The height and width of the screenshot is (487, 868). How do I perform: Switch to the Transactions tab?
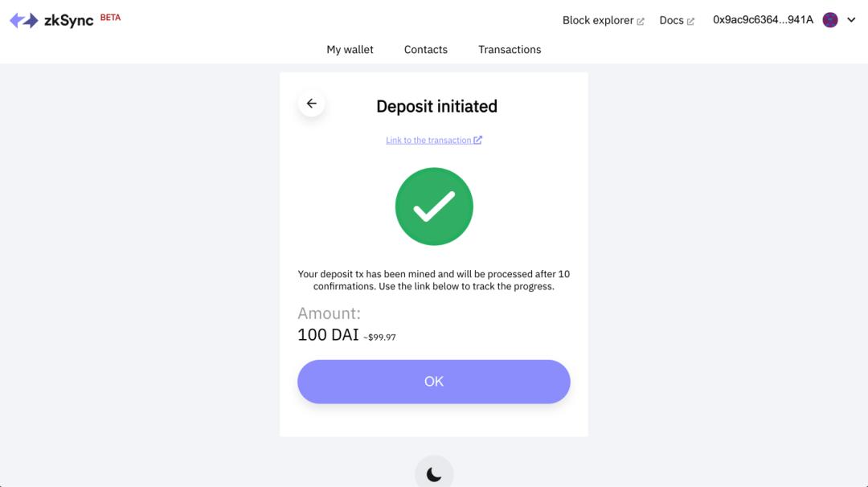(510, 49)
